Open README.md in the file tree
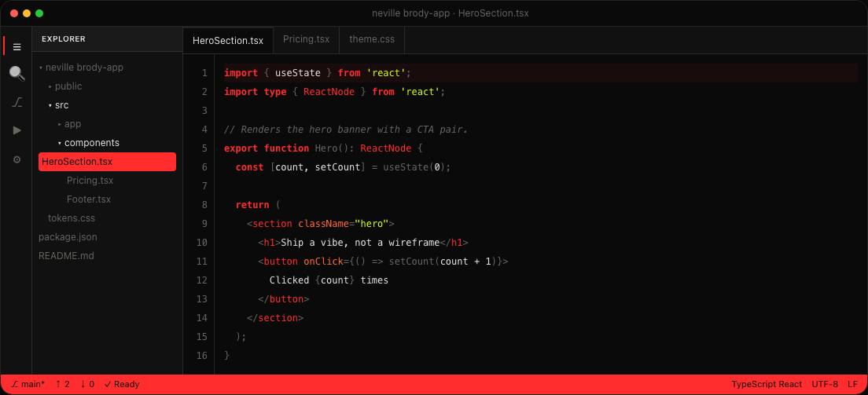Viewport: 868px width, 395px height. coord(66,255)
